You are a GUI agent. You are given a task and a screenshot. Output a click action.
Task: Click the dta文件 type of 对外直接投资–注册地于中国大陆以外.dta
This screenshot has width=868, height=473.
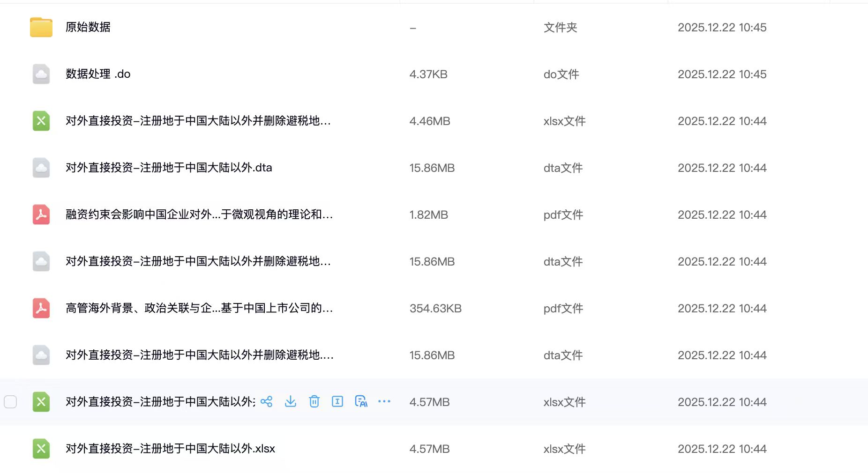[x=563, y=168]
